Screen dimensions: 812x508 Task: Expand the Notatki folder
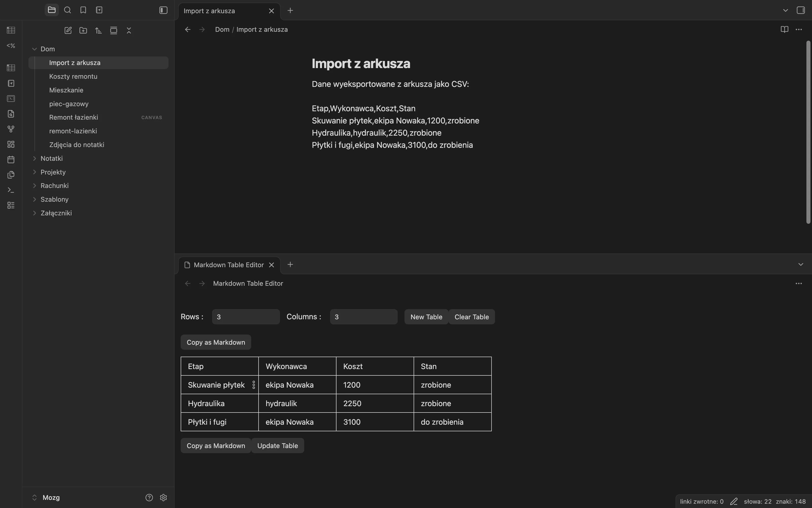pyautogui.click(x=34, y=158)
